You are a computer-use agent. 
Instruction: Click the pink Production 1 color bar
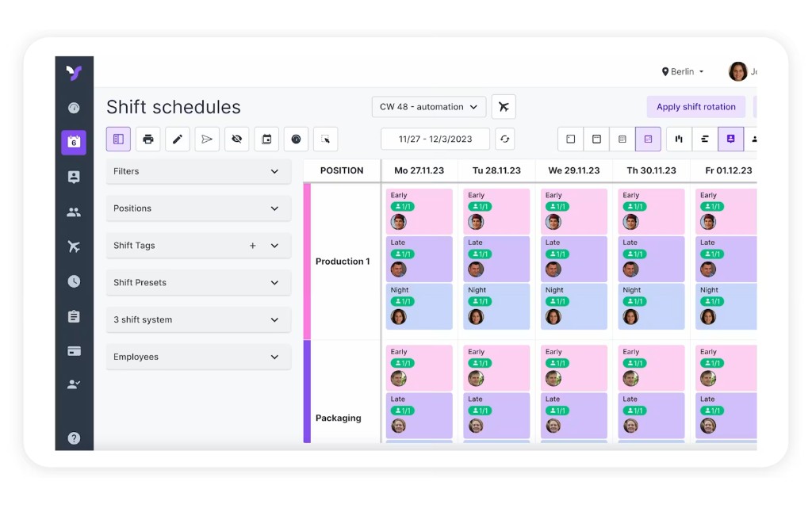[307, 262]
